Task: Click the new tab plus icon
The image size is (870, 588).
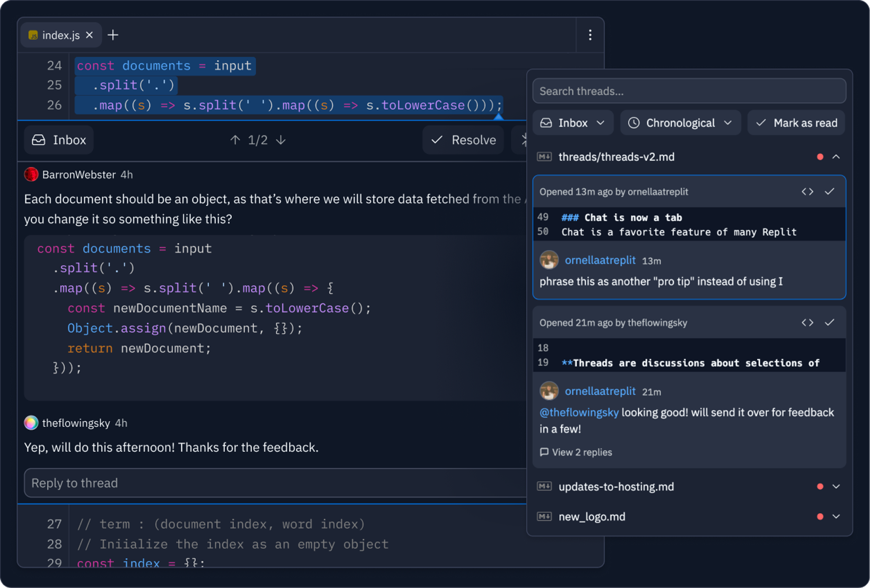Action: 113,35
